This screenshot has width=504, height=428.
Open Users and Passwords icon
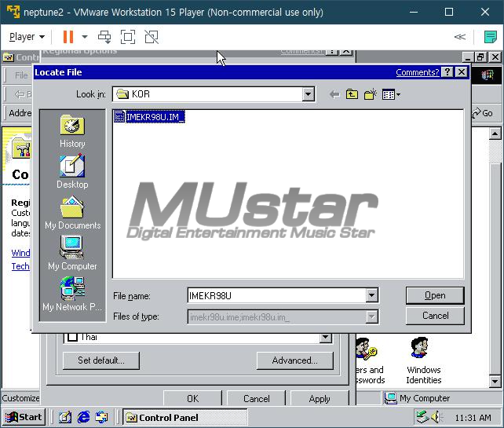coord(370,360)
